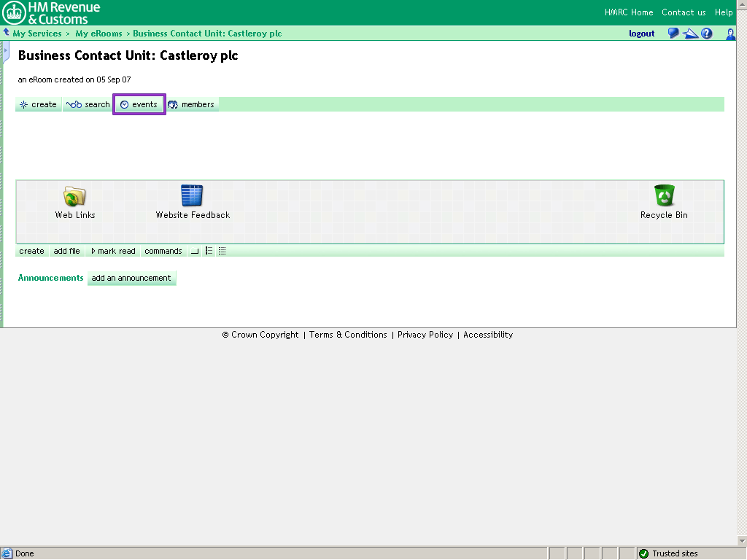This screenshot has width=747, height=560.
Task: Open the events menu
Action: (139, 104)
